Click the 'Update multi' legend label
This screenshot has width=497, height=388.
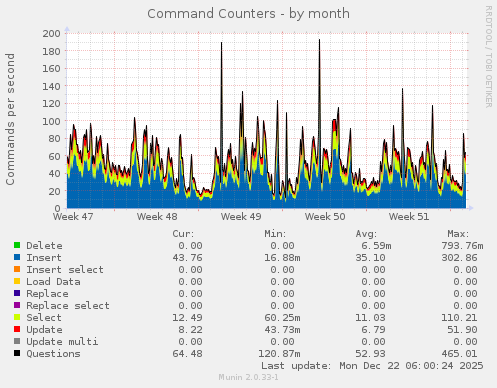62,342
